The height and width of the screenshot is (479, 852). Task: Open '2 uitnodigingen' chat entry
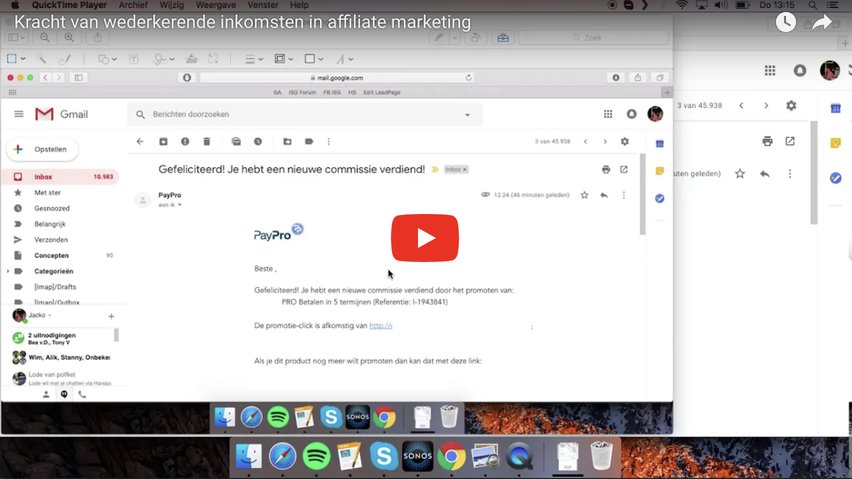coord(62,338)
